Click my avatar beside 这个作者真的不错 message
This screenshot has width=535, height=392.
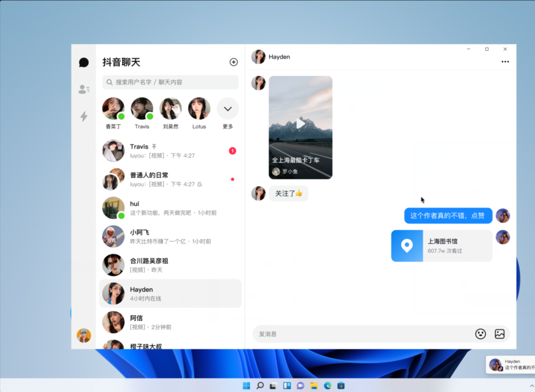(503, 215)
